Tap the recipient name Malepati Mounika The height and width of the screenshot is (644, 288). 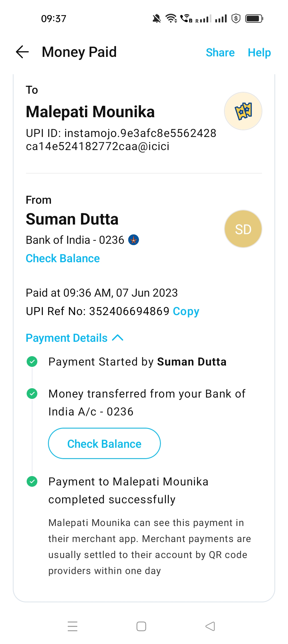pos(90,112)
